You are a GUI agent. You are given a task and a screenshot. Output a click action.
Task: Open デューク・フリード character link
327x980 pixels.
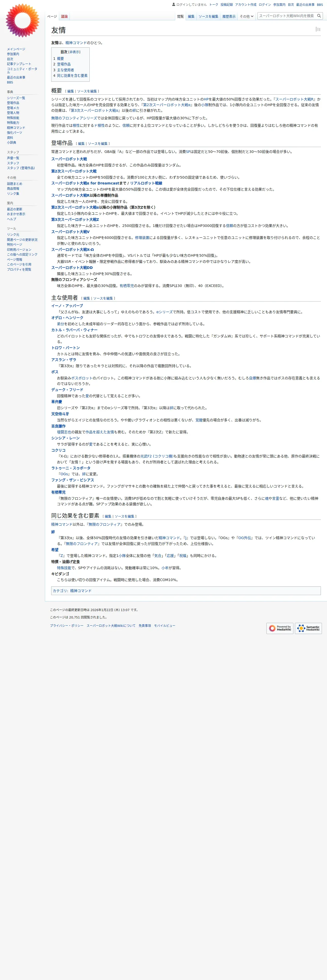pos(67,390)
